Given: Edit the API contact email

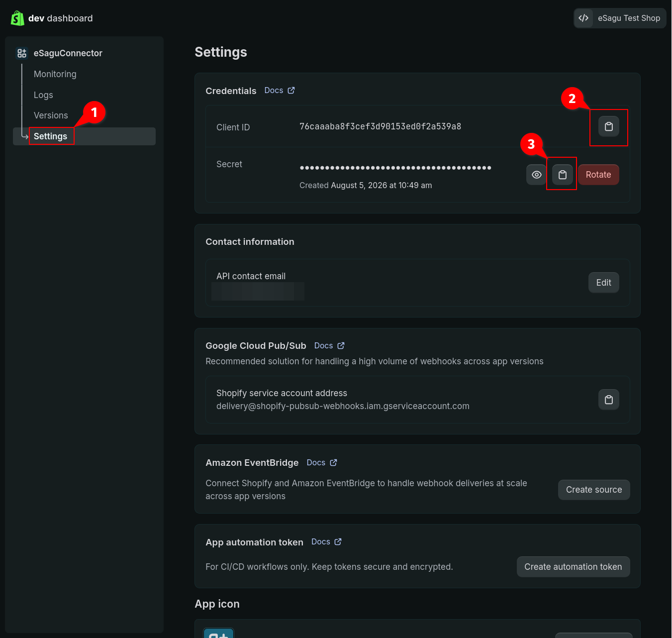Looking at the screenshot, I should point(604,283).
